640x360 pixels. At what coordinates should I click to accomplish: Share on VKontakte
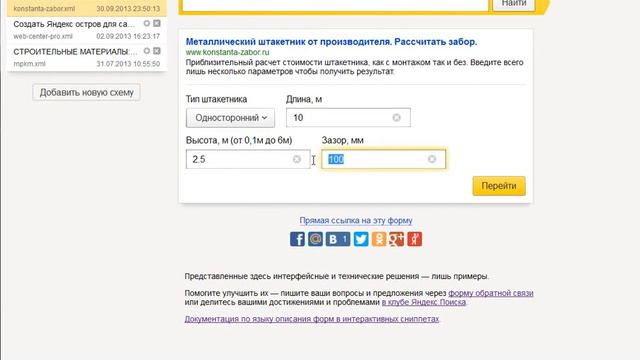coord(338,239)
